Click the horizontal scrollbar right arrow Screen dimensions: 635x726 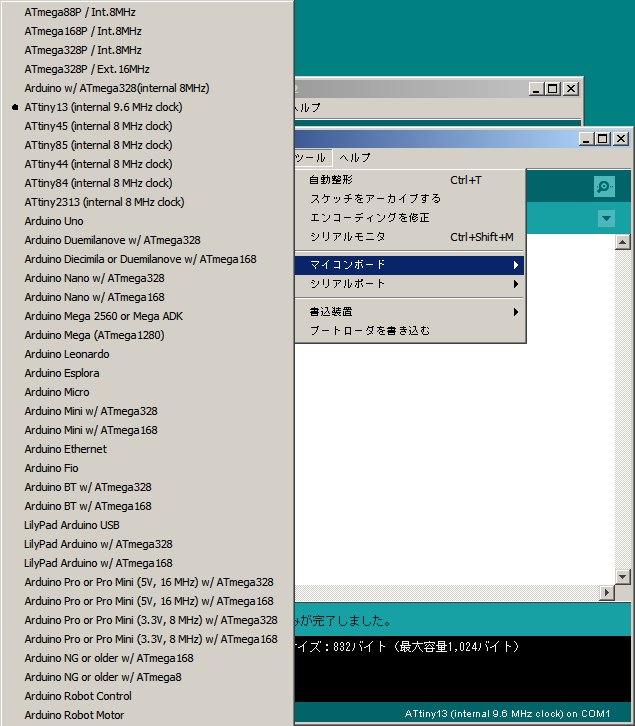[607, 592]
